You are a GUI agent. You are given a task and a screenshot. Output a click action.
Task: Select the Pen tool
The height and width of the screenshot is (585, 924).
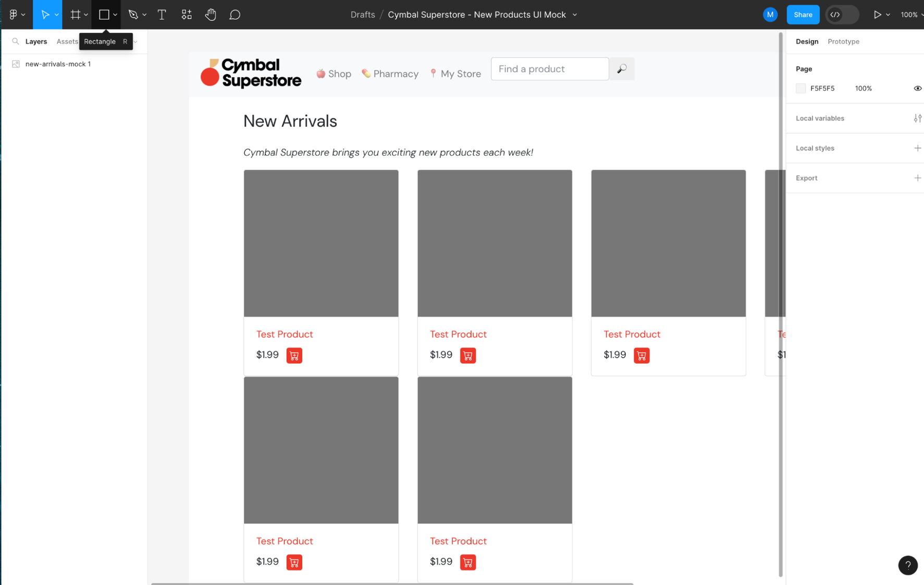point(133,15)
